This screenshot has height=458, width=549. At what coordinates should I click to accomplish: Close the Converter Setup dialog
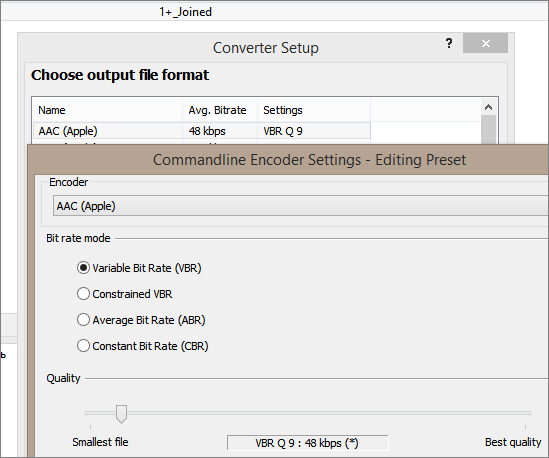485,43
